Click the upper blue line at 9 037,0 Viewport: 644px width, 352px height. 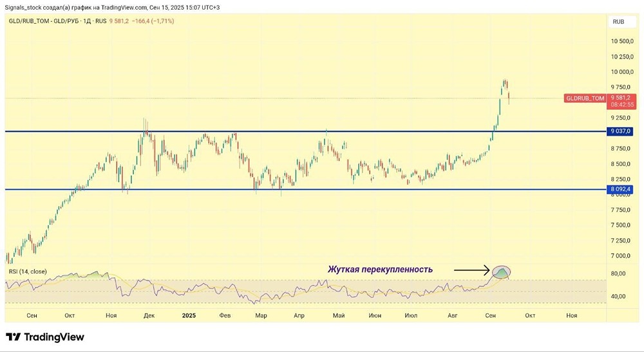[305, 132]
